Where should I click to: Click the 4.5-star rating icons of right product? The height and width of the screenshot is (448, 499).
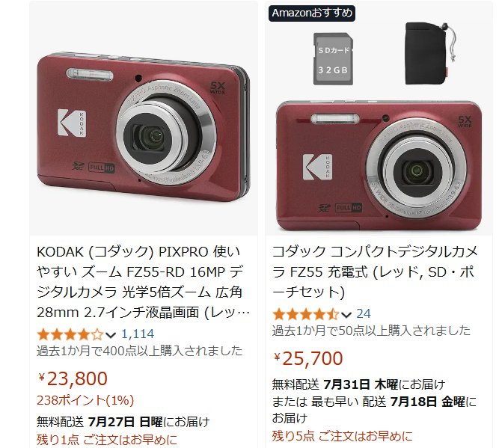305,314
